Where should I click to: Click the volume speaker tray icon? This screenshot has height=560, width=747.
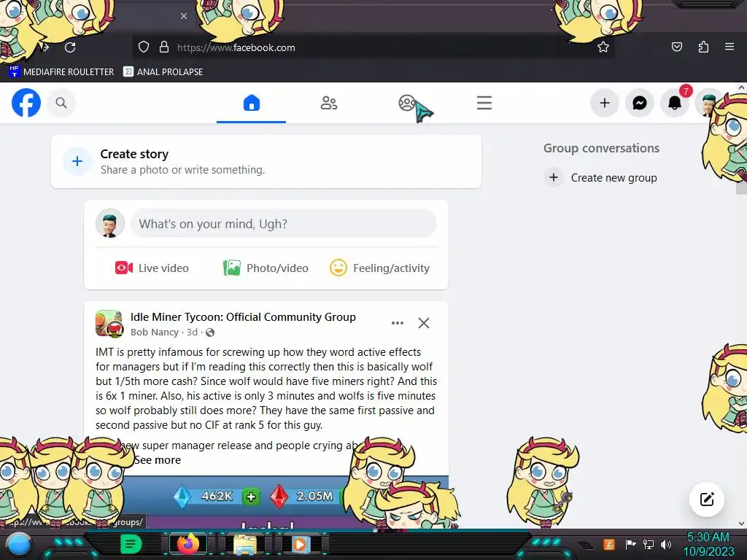pos(666,544)
